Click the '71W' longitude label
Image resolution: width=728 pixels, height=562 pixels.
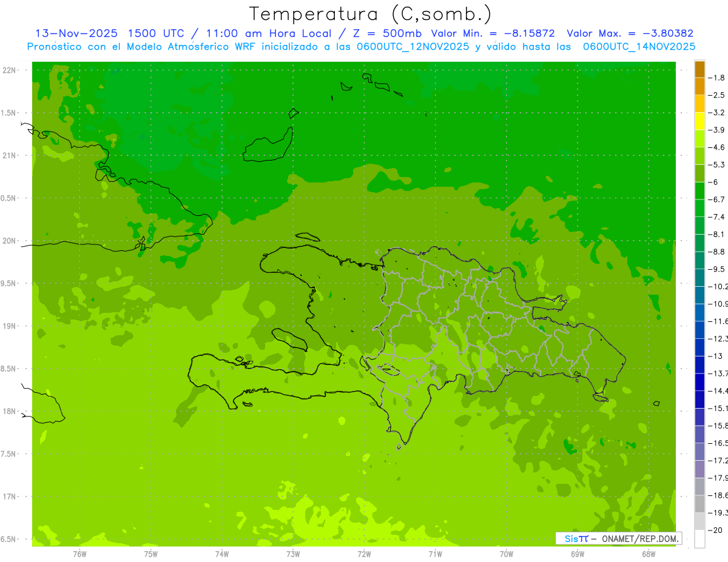435,554
